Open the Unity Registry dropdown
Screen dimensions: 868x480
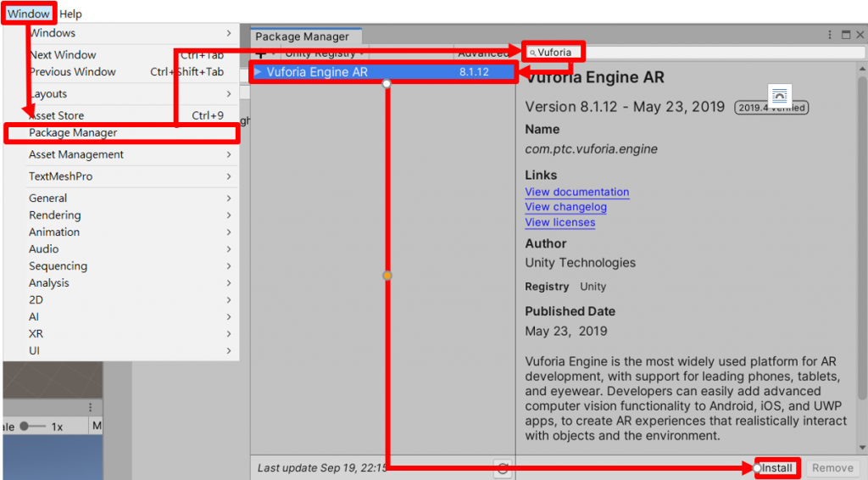(325, 53)
